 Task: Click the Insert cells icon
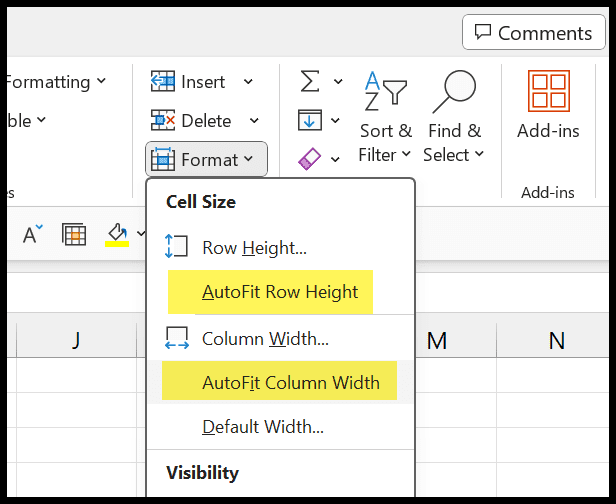163,81
